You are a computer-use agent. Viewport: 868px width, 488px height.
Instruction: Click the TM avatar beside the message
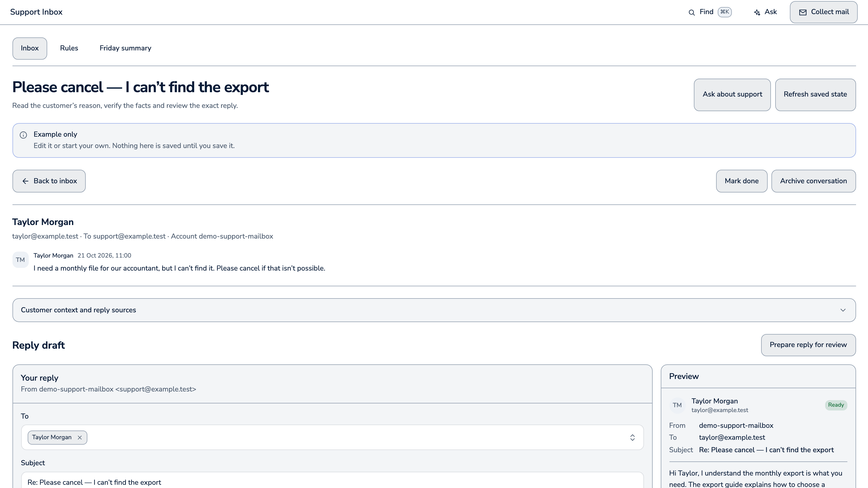20,260
